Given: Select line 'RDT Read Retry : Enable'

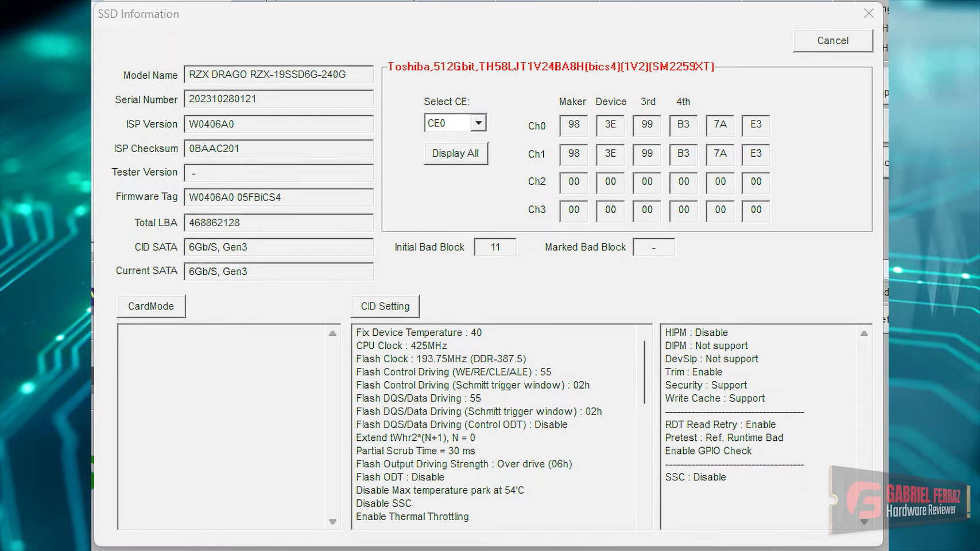Looking at the screenshot, I should point(720,424).
